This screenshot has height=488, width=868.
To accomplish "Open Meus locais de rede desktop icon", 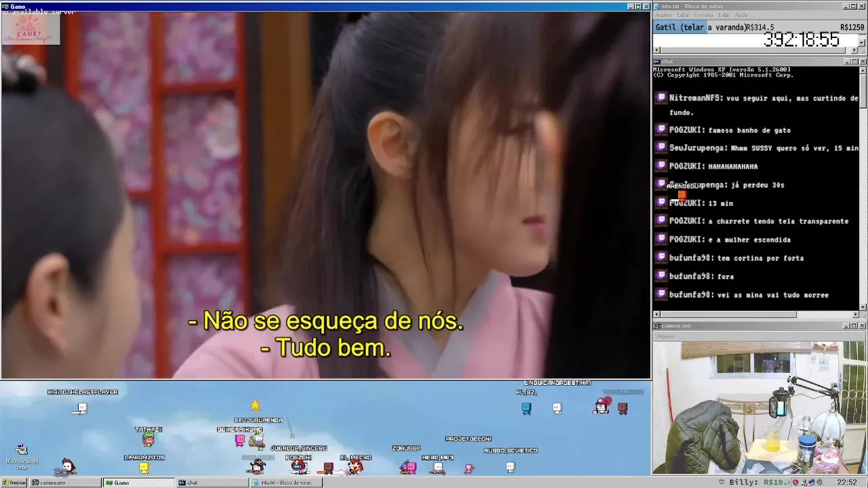I will (22, 455).
